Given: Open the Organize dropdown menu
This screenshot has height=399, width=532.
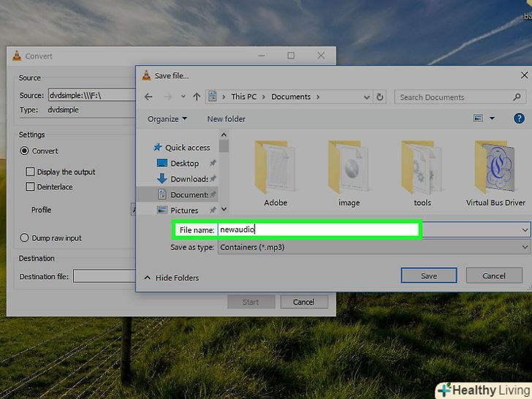Looking at the screenshot, I should pyautogui.click(x=167, y=119).
